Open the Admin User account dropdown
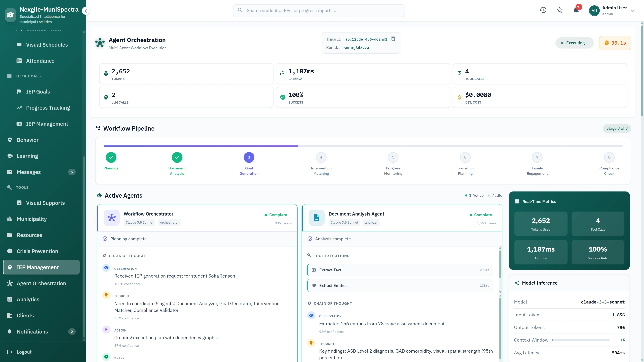 click(x=612, y=11)
